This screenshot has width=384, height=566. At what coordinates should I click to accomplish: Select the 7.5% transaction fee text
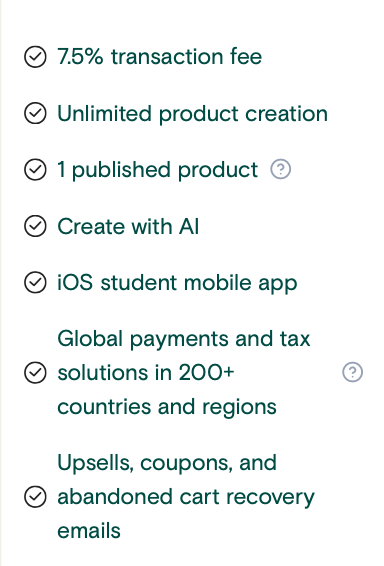[160, 57]
